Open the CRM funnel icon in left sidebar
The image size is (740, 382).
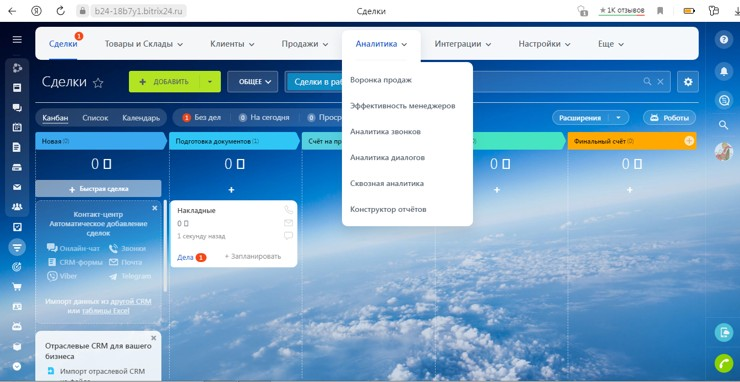[x=17, y=247]
